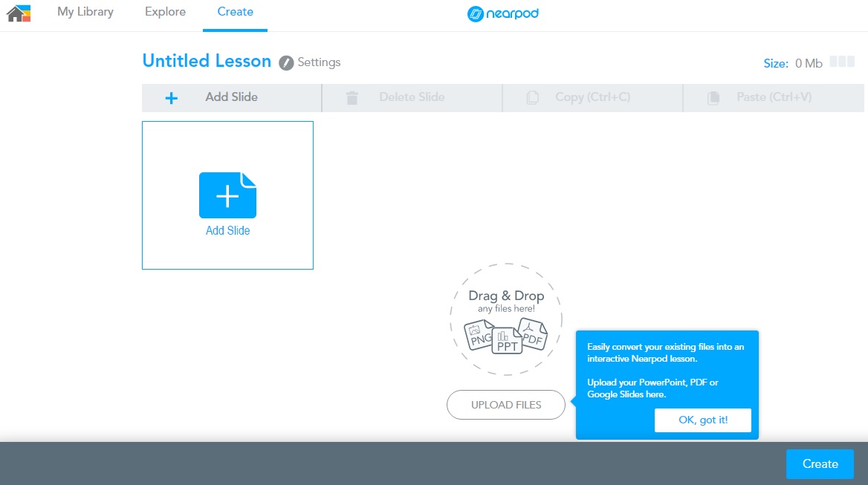
Task: Select the Create tab
Action: coord(235,12)
